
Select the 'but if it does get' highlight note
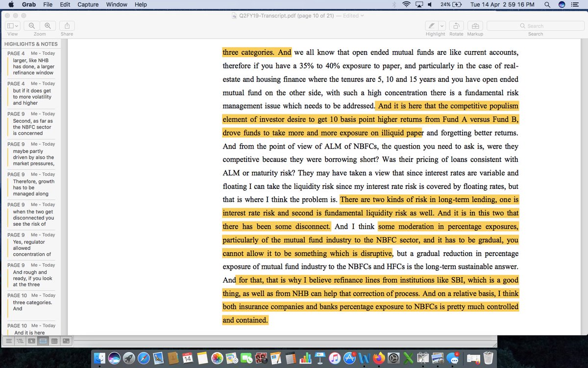click(x=31, y=94)
